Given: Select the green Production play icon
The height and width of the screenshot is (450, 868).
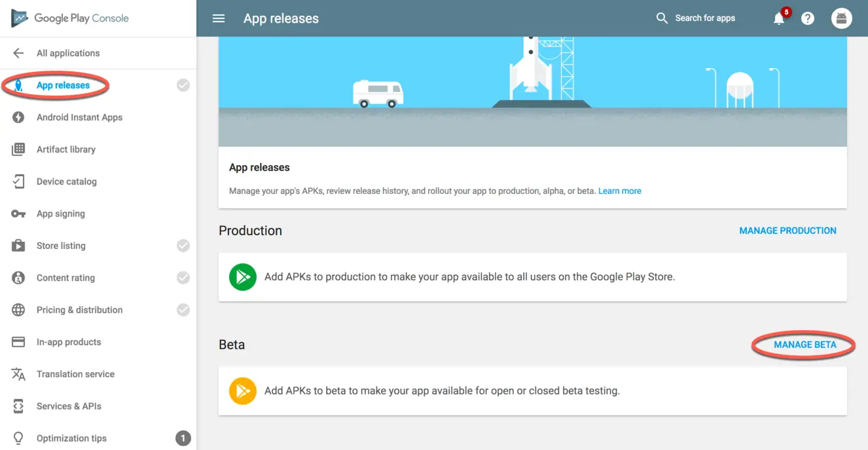Looking at the screenshot, I should coord(243,277).
